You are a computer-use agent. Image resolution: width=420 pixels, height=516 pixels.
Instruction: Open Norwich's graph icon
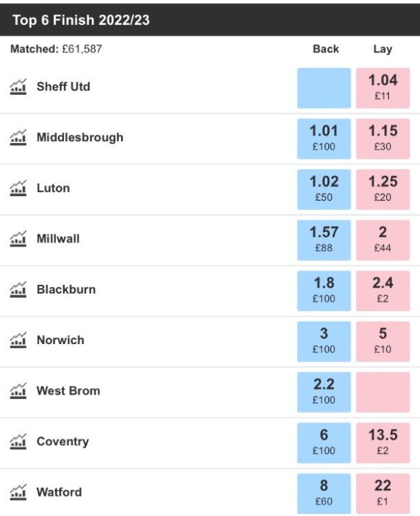pos(19,341)
